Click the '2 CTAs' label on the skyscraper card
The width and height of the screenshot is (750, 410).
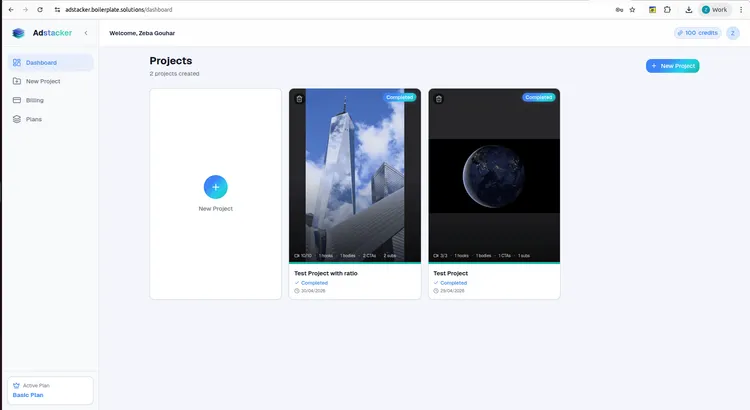tap(369, 255)
